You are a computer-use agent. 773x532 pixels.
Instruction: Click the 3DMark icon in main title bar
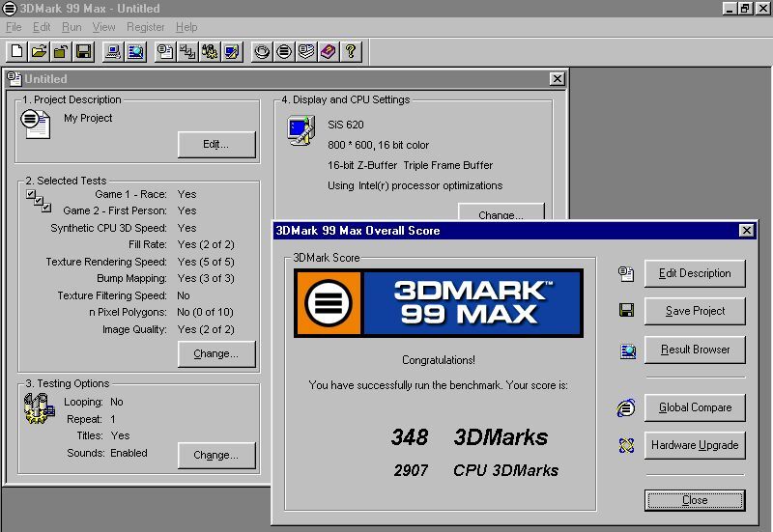tap(10, 9)
